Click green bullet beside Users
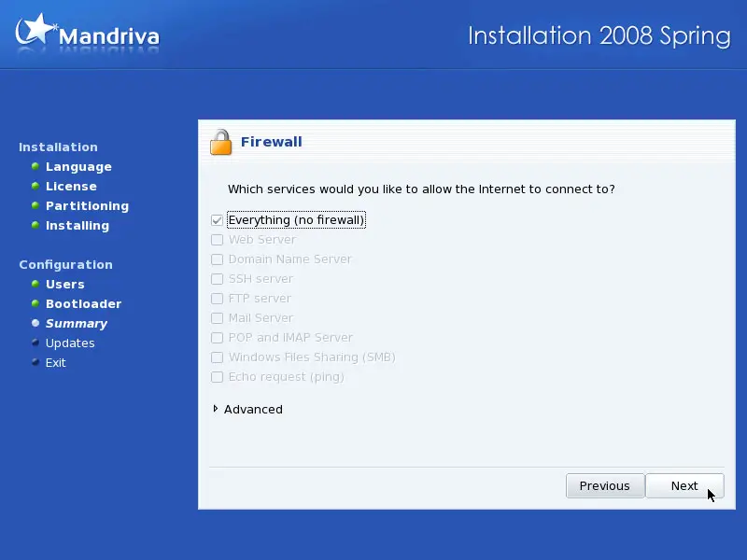The image size is (747, 560). [35, 284]
